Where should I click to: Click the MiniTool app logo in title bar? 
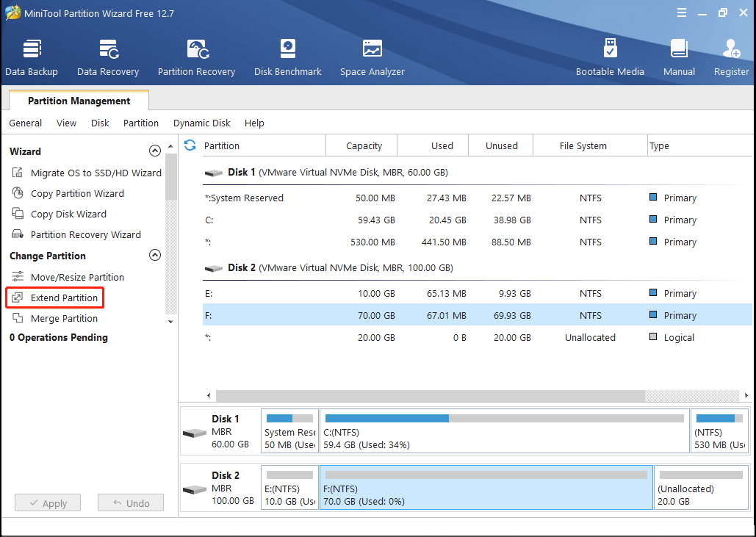point(12,12)
